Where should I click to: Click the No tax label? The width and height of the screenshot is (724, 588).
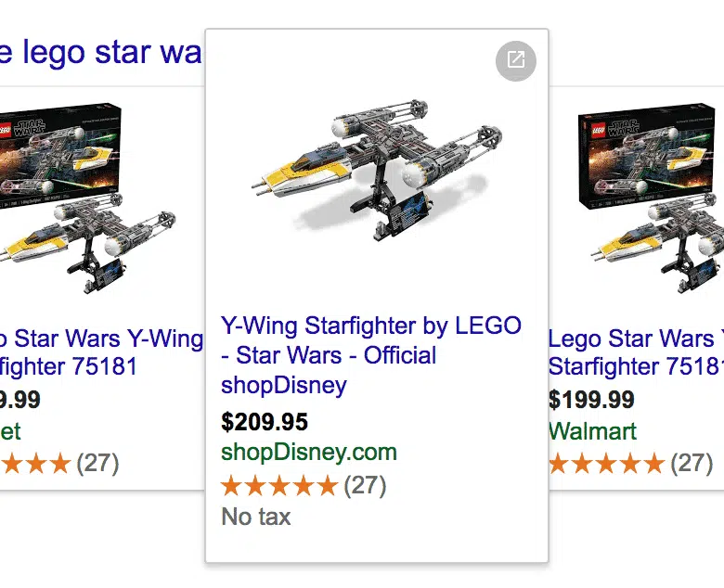coord(256,517)
